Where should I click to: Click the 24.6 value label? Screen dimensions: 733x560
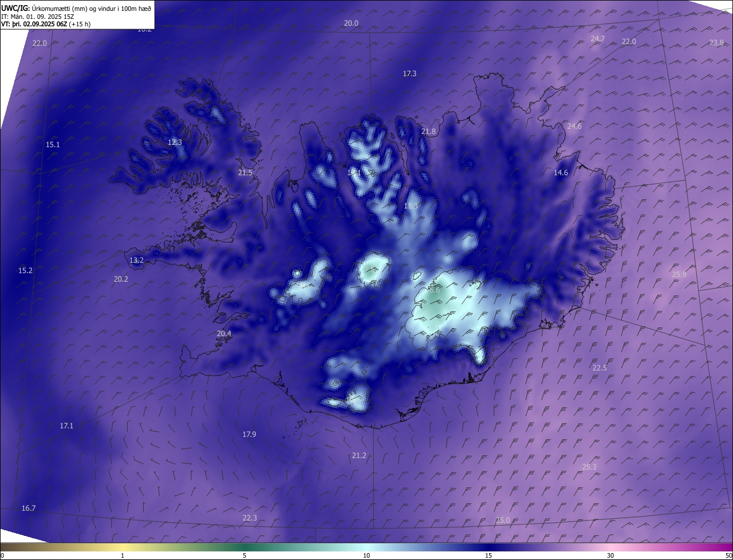click(x=574, y=127)
